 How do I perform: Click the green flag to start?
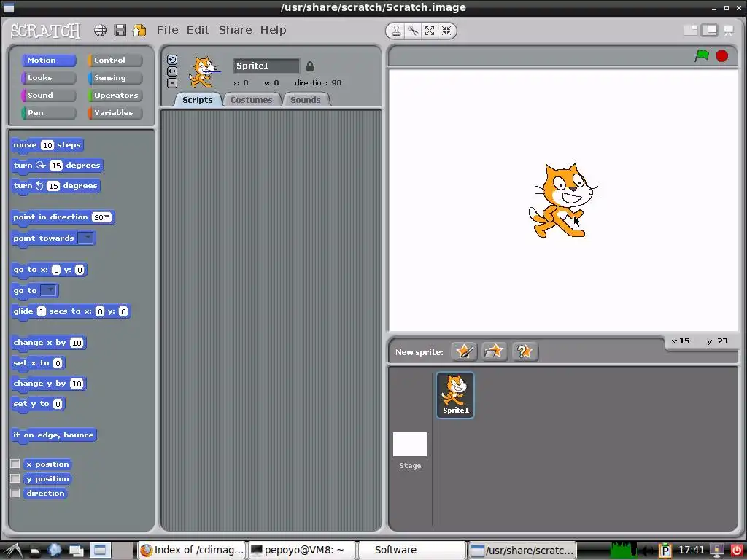702,55
